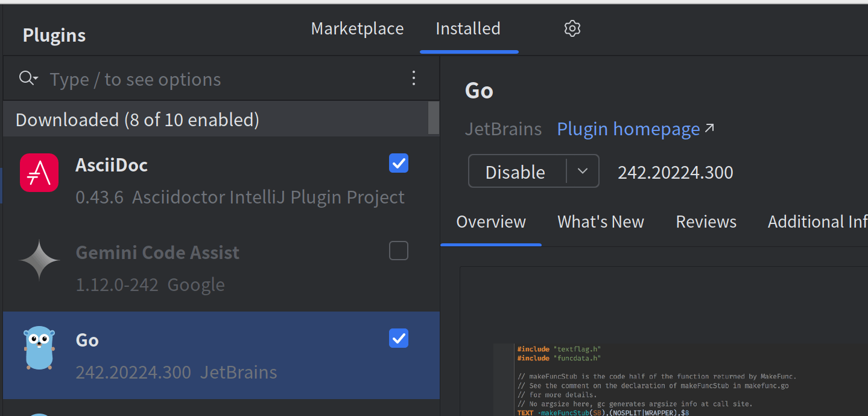Click the Go code screenshot preview
868x416 pixels.
click(x=664, y=362)
